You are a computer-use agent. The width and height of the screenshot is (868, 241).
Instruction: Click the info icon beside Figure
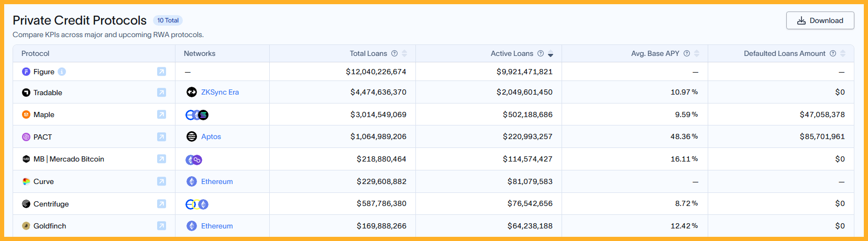pyautogui.click(x=62, y=72)
